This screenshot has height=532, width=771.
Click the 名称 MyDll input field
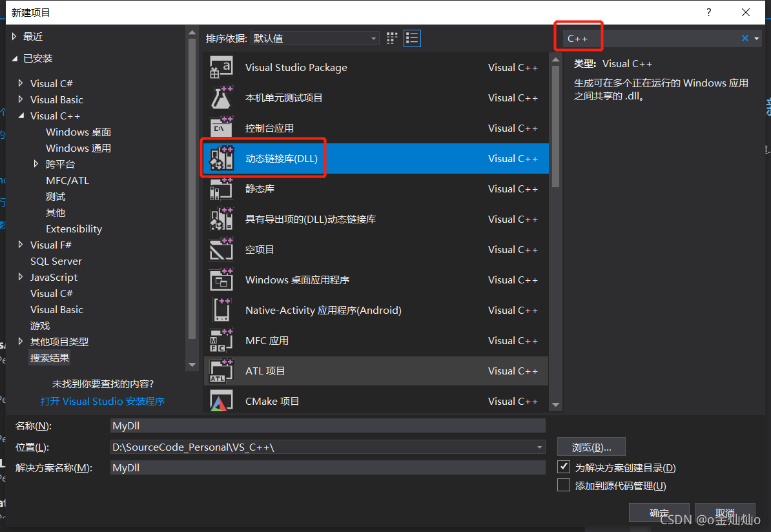pyautogui.click(x=328, y=426)
